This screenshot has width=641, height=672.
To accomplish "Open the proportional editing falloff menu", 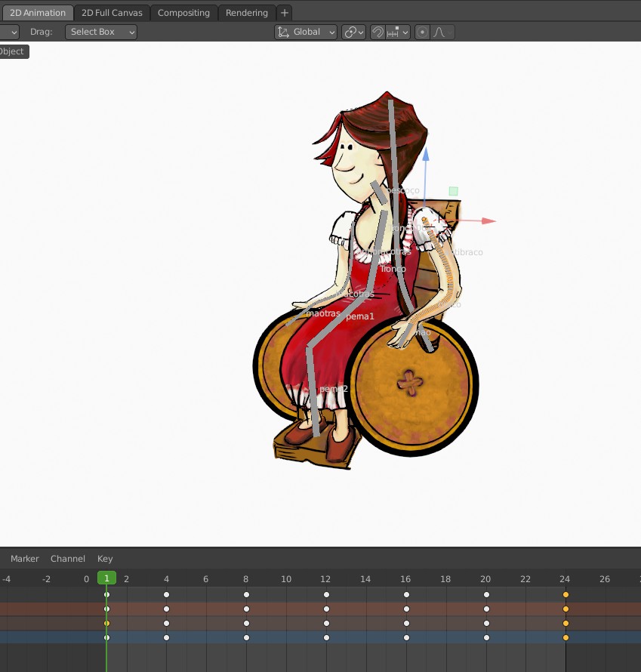I will tap(442, 32).
